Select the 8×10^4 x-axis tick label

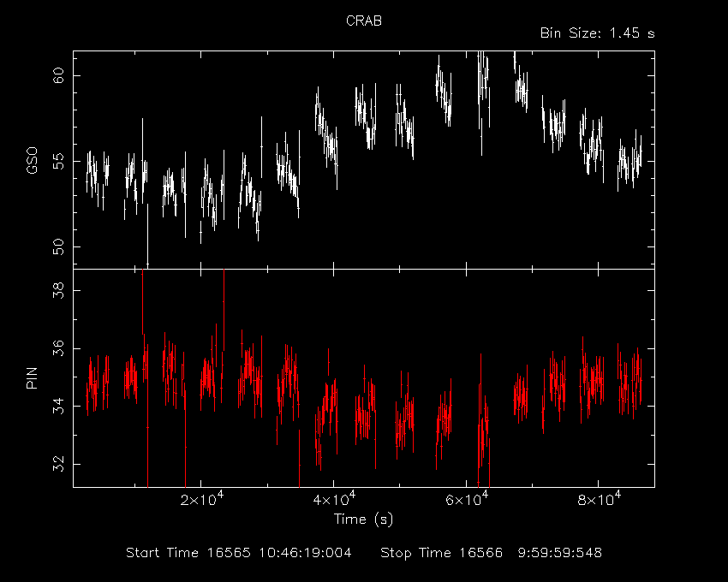[x=599, y=499]
